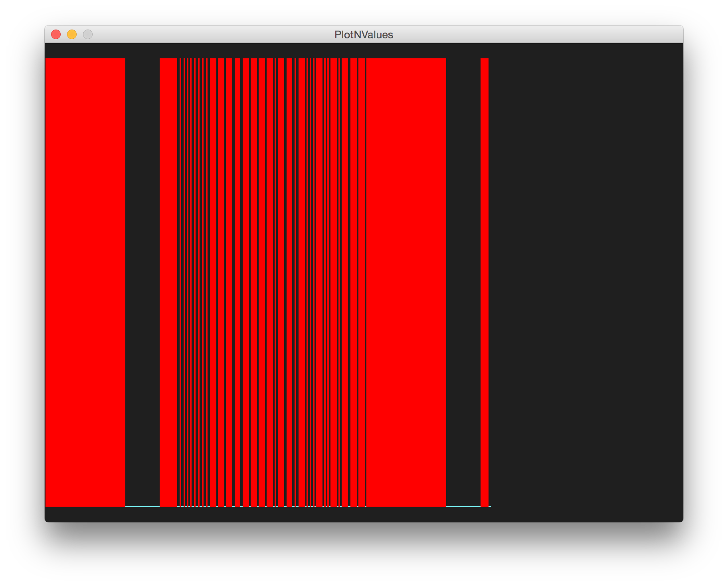Click the PlotNValues window title text
Viewport: 728px width, 586px height.
[x=364, y=35]
